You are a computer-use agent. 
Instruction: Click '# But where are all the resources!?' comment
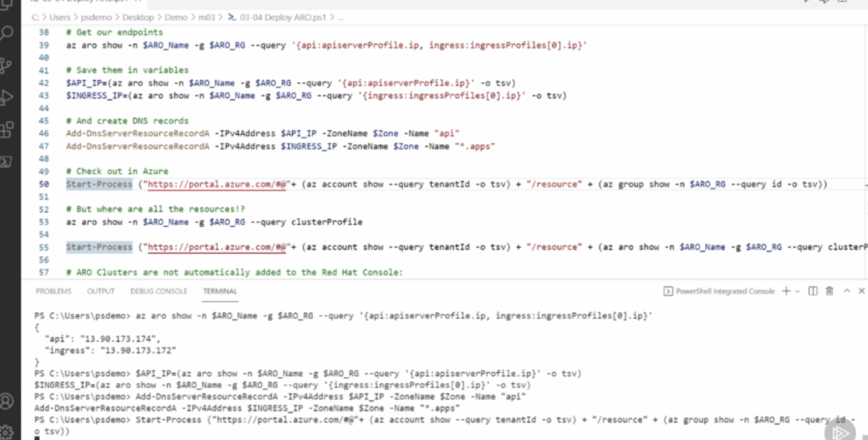coord(155,209)
